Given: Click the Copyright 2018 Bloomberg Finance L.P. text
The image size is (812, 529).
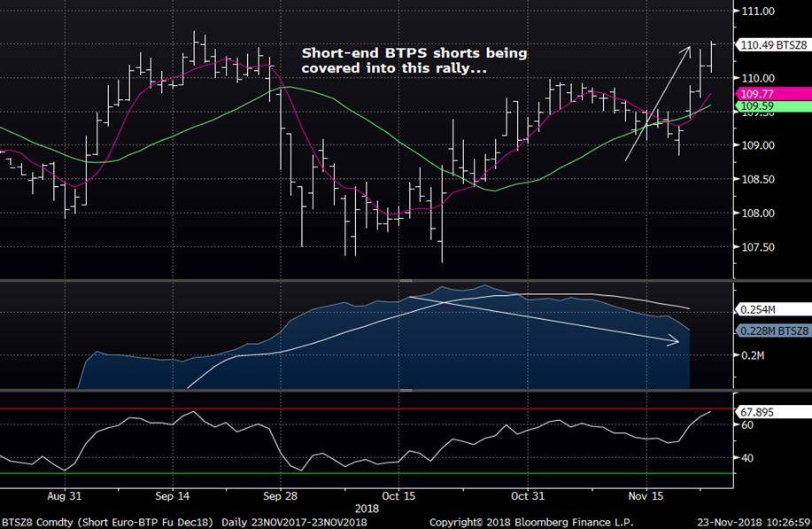Looking at the screenshot, I should click(x=530, y=522).
